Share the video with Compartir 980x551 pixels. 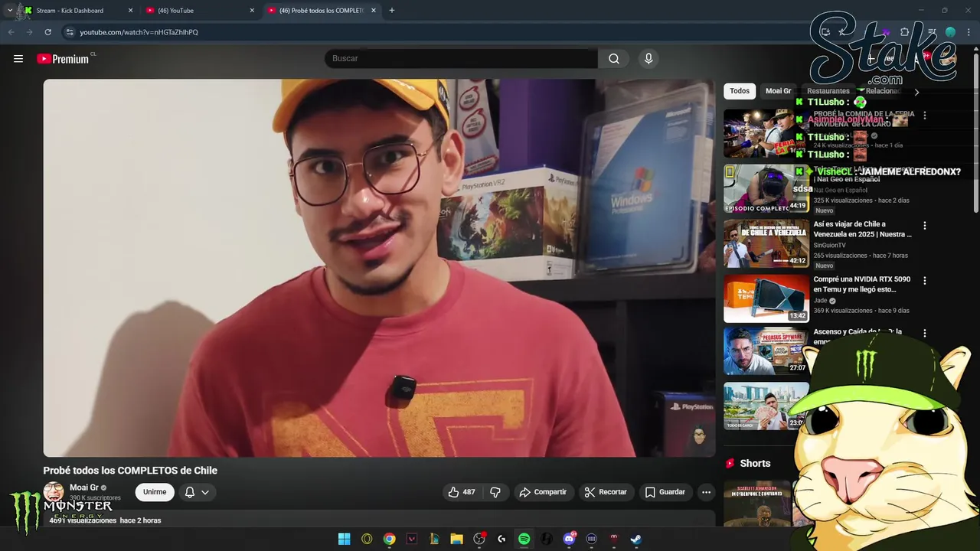(543, 492)
